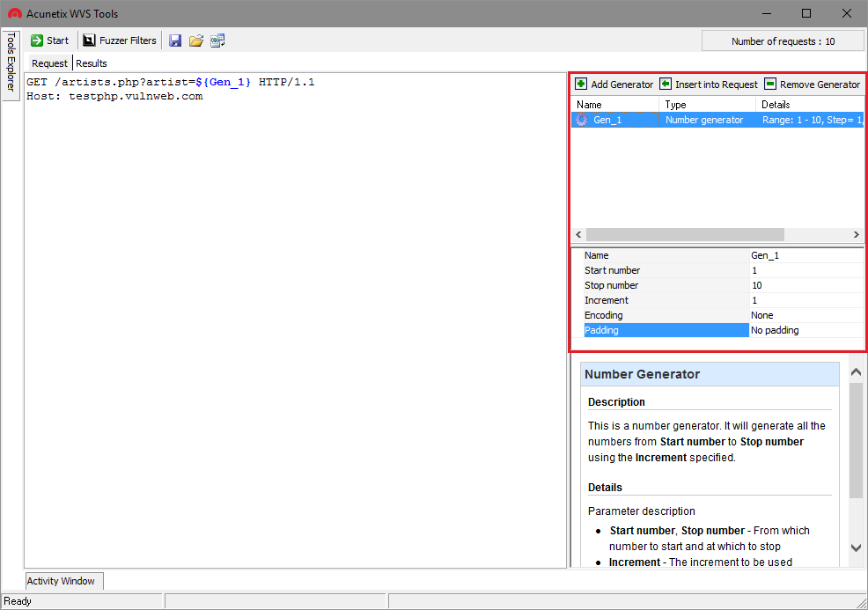Screen dimensions: 868x610
Task: Edit the Increment value field
Action: 805,300
